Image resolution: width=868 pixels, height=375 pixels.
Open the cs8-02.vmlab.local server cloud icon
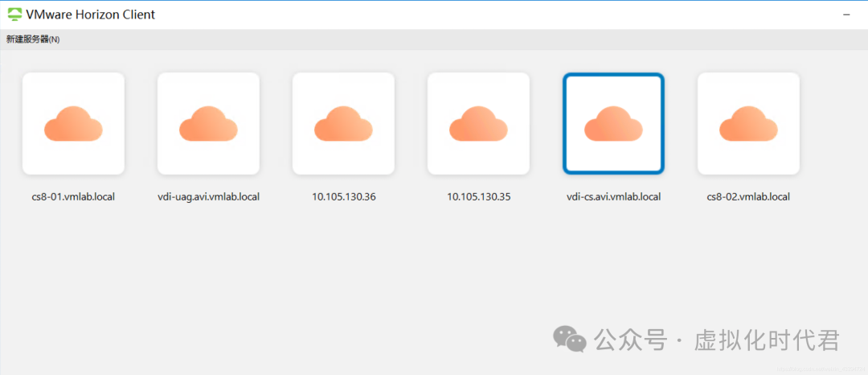pyautogui.click(x=748, y=123)
